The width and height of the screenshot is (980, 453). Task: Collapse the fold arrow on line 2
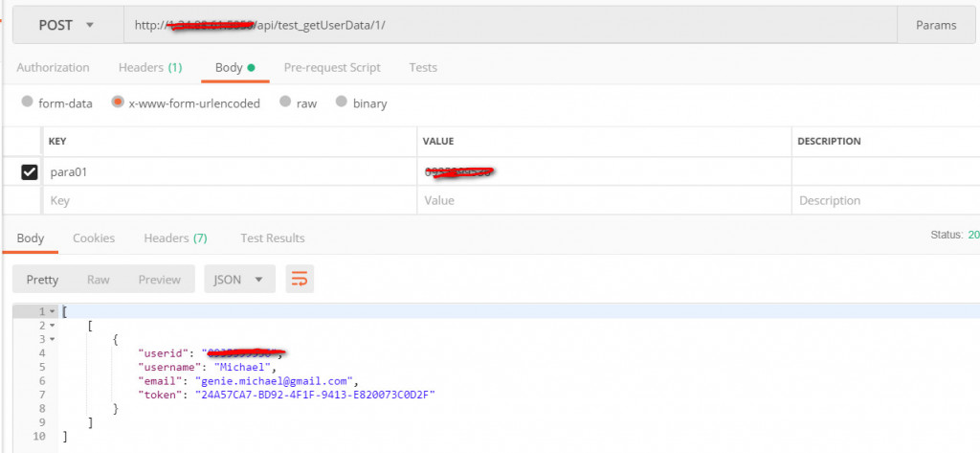[54, 326]
